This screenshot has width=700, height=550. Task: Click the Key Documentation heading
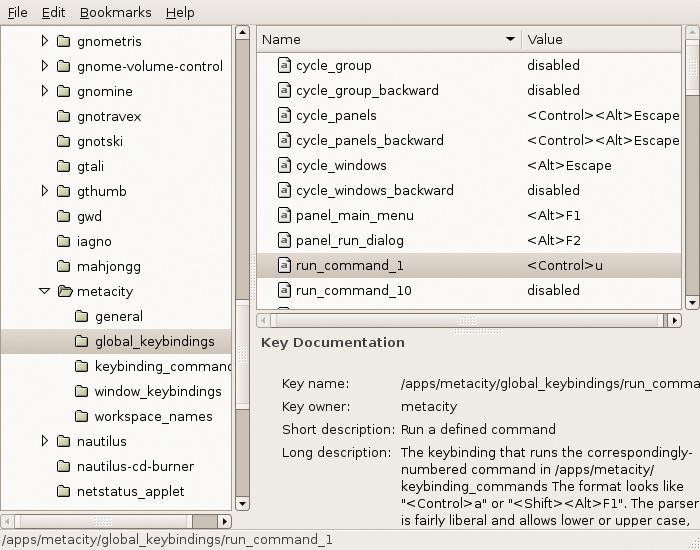tap(333, 342)
